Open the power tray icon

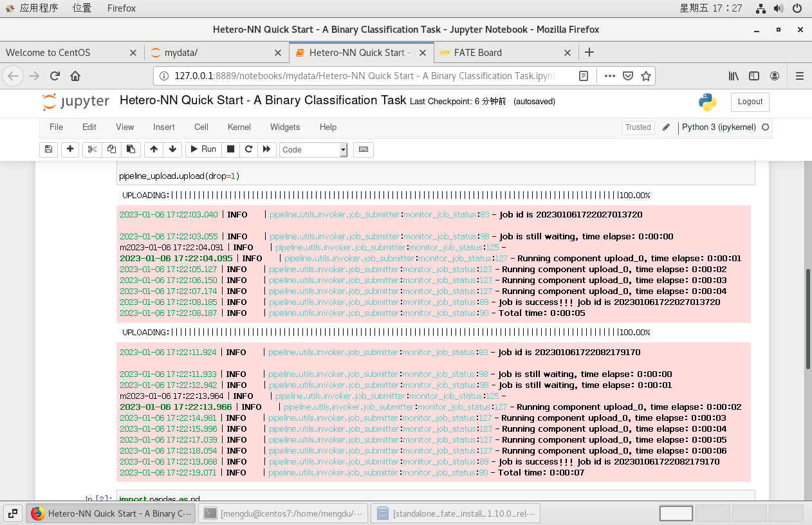tap(797, 8)
